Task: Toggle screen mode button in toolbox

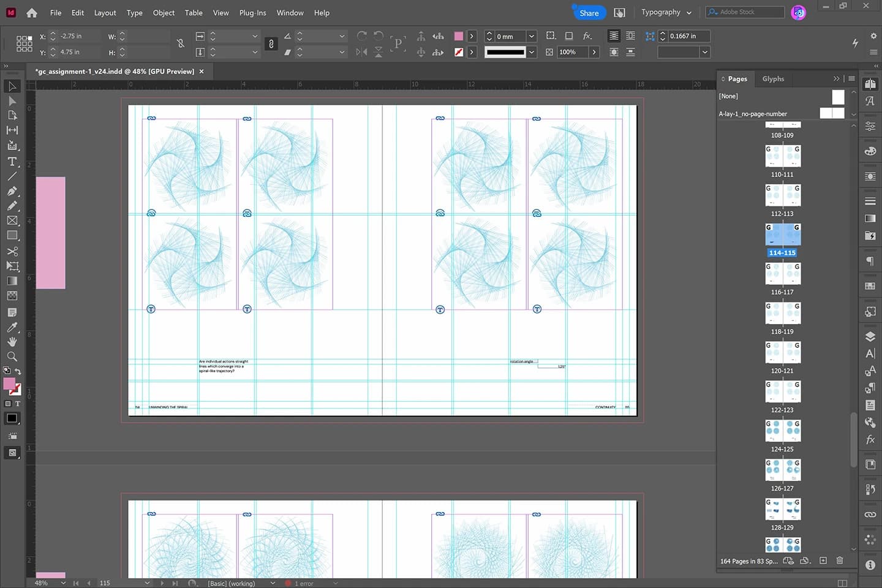Action: (x=12, y=453)
